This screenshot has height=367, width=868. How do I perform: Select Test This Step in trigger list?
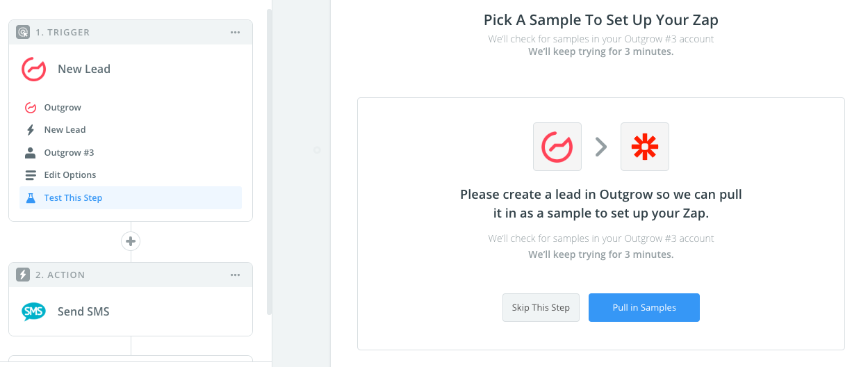[73, 198]
